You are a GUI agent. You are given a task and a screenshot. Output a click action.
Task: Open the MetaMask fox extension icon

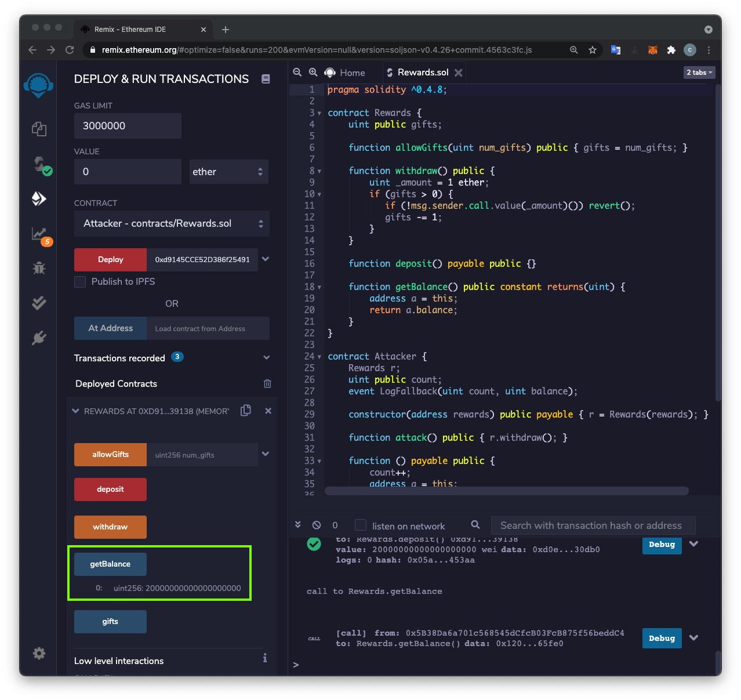[x=653, y=50]
